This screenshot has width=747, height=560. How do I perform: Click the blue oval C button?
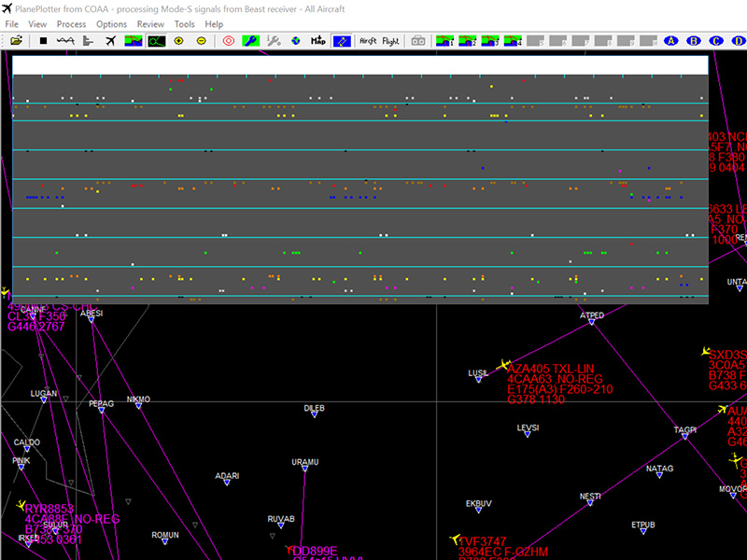(716, 41)
